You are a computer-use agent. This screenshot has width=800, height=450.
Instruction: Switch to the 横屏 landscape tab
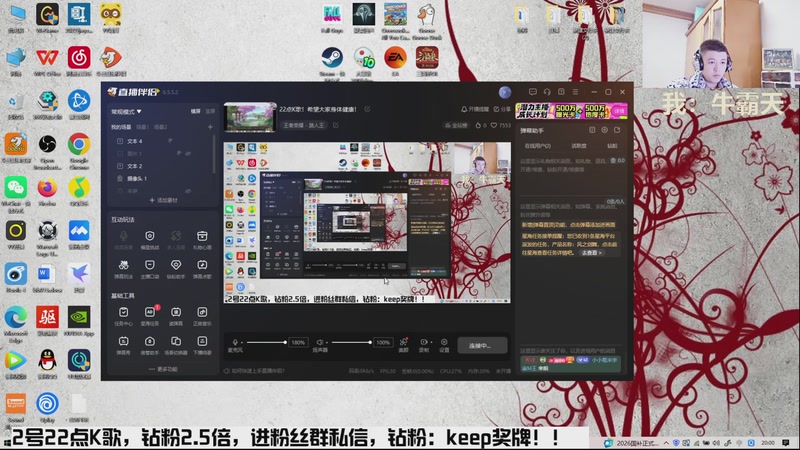point(195,111)
